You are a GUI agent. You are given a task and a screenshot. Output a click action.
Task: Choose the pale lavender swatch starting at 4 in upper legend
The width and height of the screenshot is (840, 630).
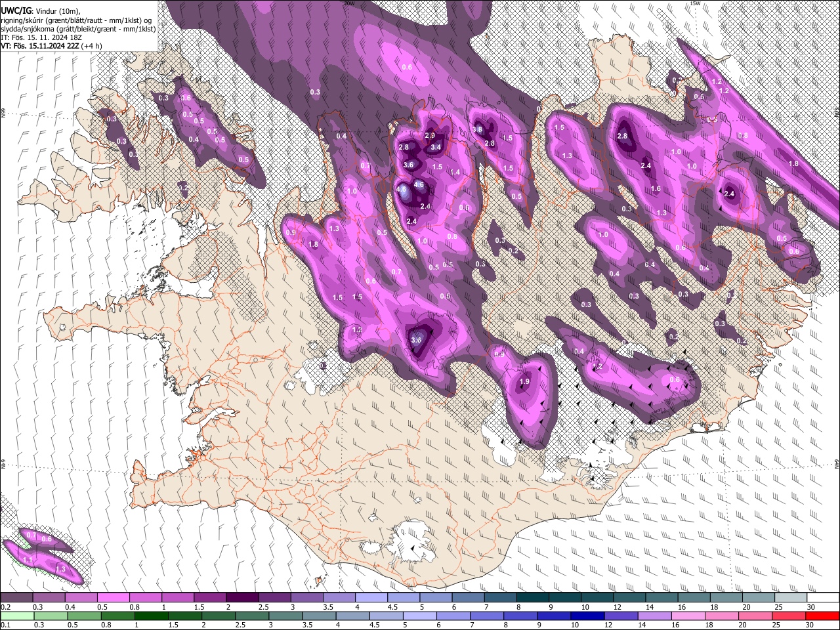371,598
